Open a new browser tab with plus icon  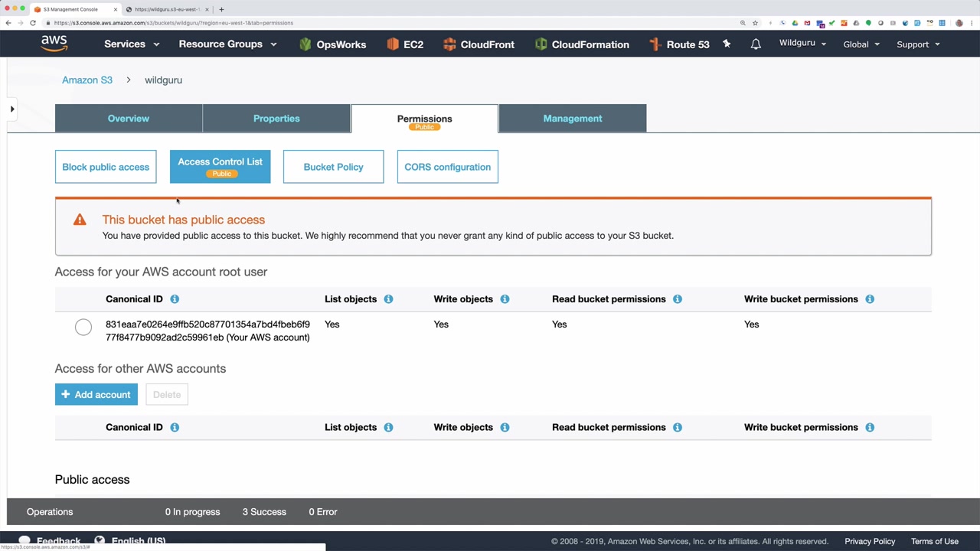[x=221, y=9]
